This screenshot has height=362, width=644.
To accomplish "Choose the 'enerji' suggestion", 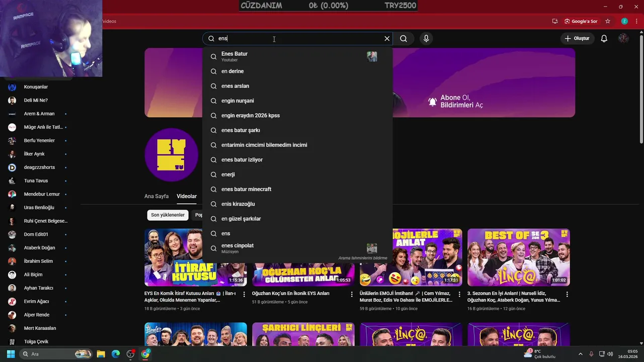I will click(x=297, y=174).
